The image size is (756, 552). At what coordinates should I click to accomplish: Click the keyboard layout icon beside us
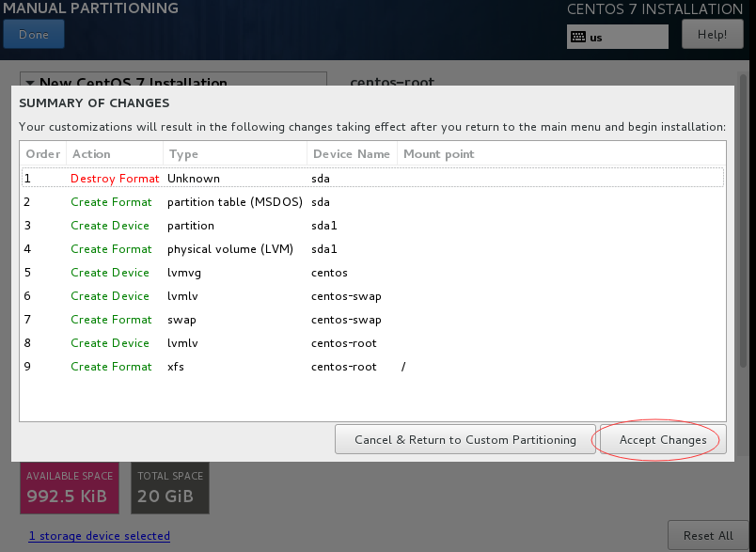pos(578,37)
